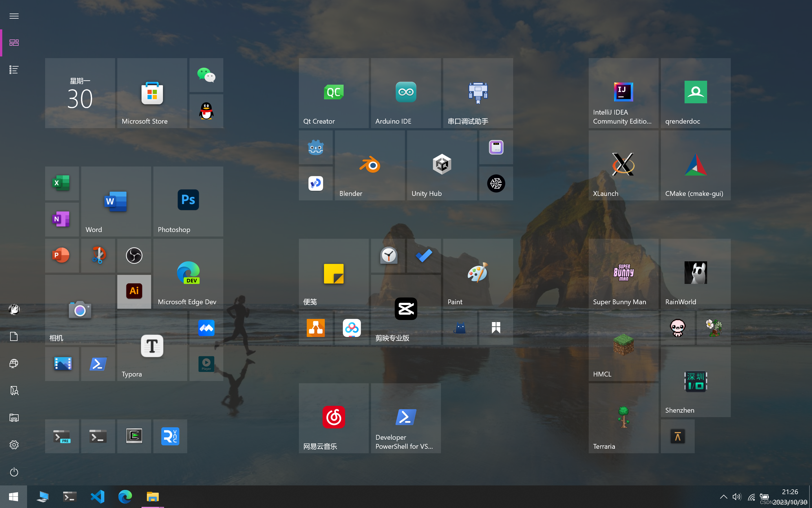Open the Power options button
The height and width of the screenshot is (508, 812).
point(14,472)
